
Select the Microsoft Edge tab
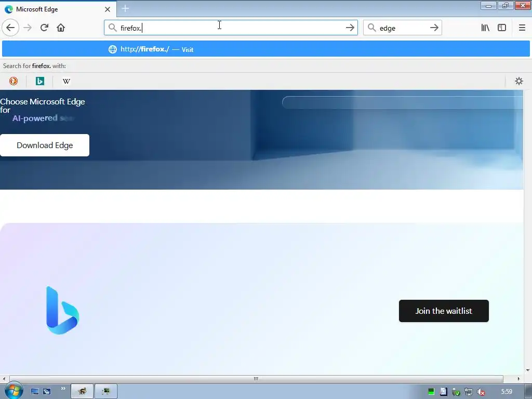[x=58, y=9]
